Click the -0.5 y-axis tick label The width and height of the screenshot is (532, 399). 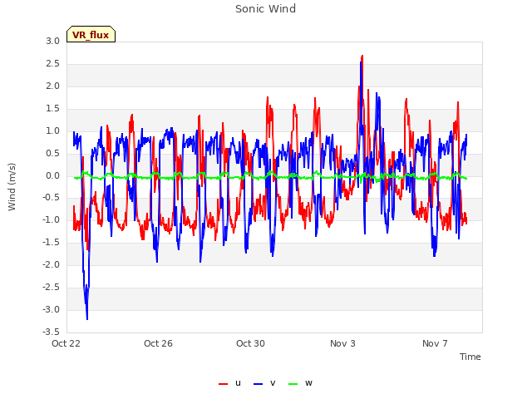coord(52,198)
